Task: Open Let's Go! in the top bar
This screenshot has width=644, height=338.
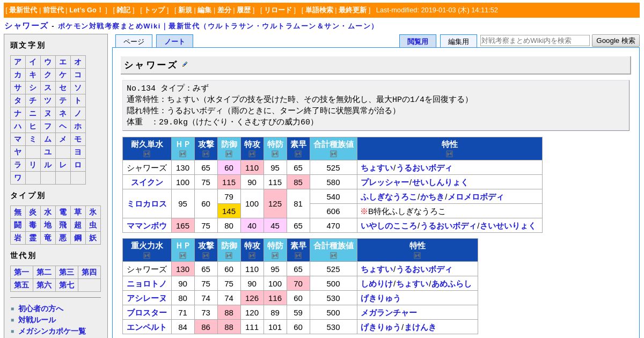Action: 85,10
